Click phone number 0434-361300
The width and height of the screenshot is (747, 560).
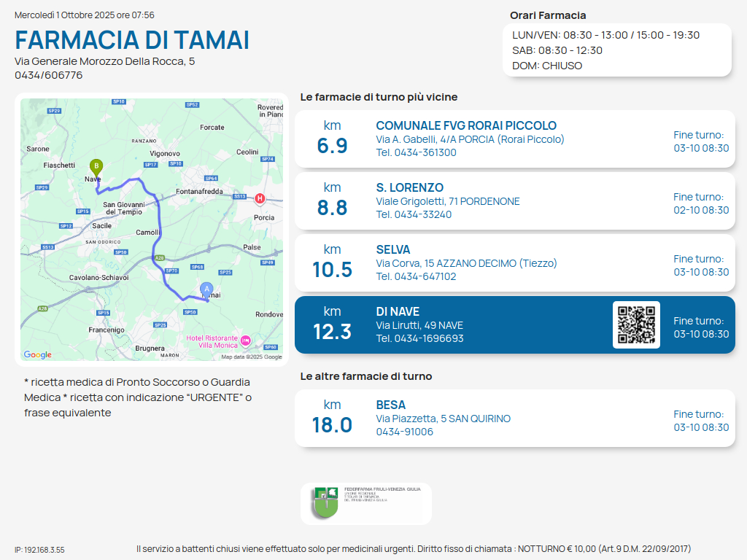point(416,152)
